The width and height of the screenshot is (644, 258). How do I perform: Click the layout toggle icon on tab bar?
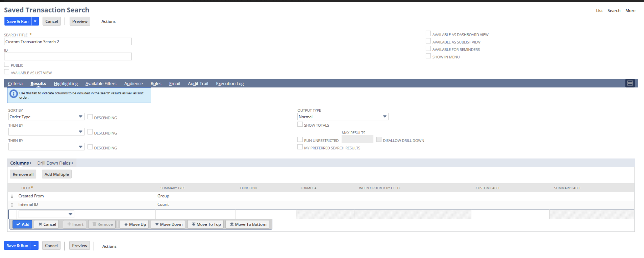pos(630,83)
